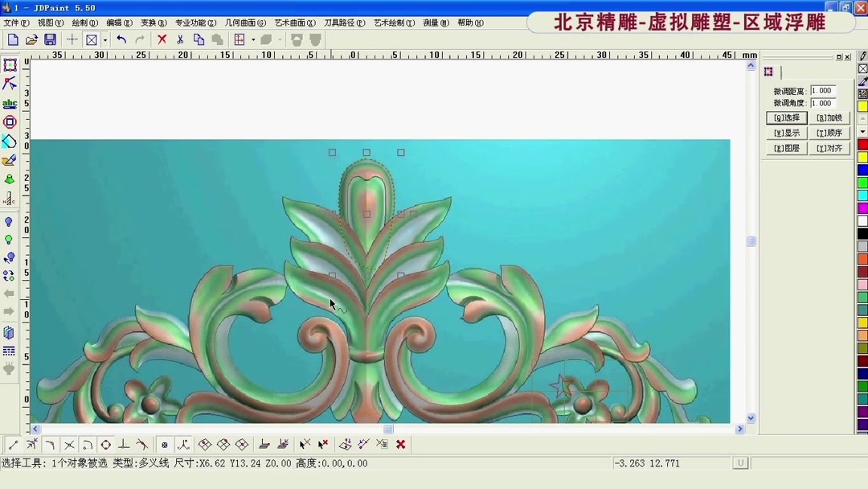Click the Undo arrow icon
This screenshot has width=868, height=489.
(x=122, y=39)
